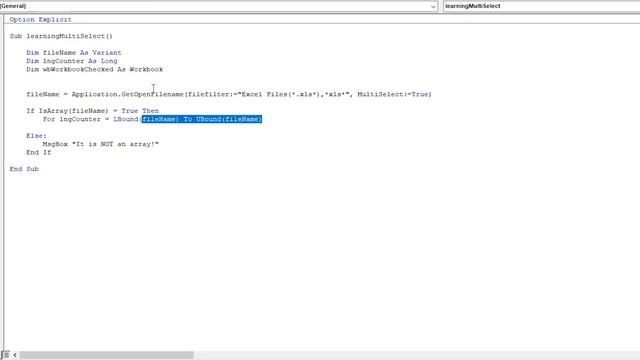The height and width of the screenshot is (360, 640).
Task: Click the MsgBox "It is NOT an array!" line
Action: (101, 144)
